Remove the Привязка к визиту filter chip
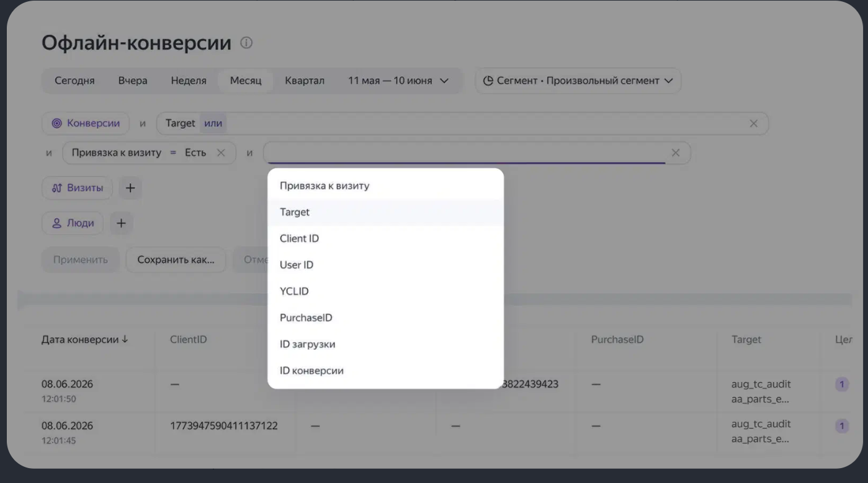The width and height of the screenshot is (868, 483). pyautogui.click(x=221, y=153)
